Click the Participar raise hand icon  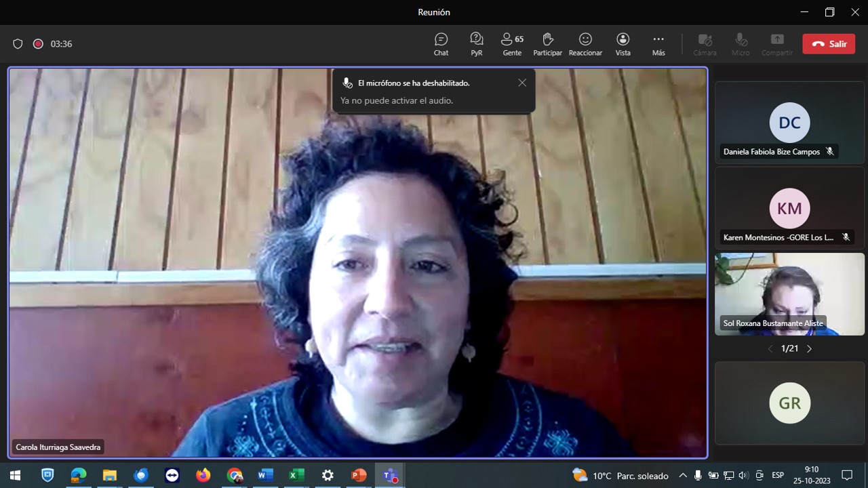(x=548, y=39)
